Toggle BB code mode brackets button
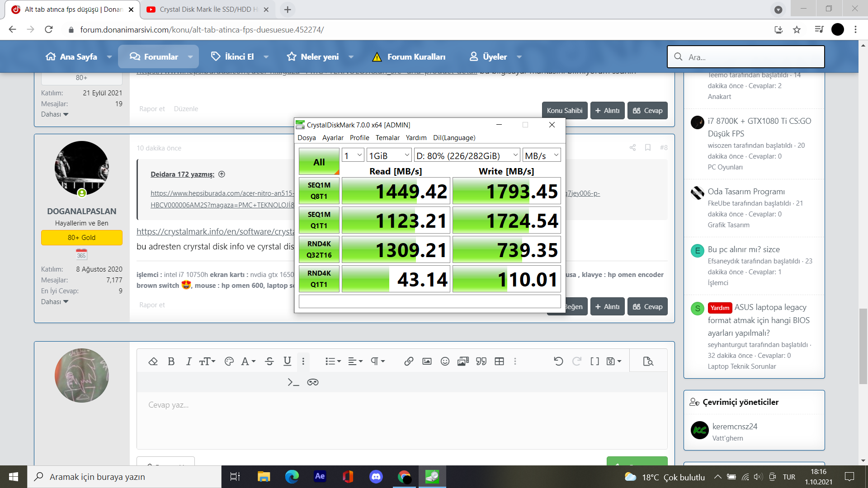Screen dimensions: 868x488 point(594,361)
